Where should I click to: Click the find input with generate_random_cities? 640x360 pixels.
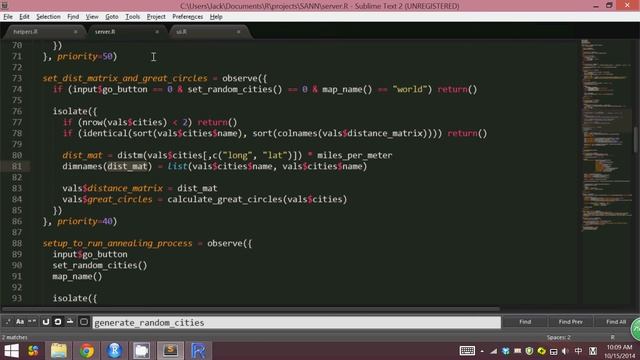pyautogui.click(x=296, y=322)
